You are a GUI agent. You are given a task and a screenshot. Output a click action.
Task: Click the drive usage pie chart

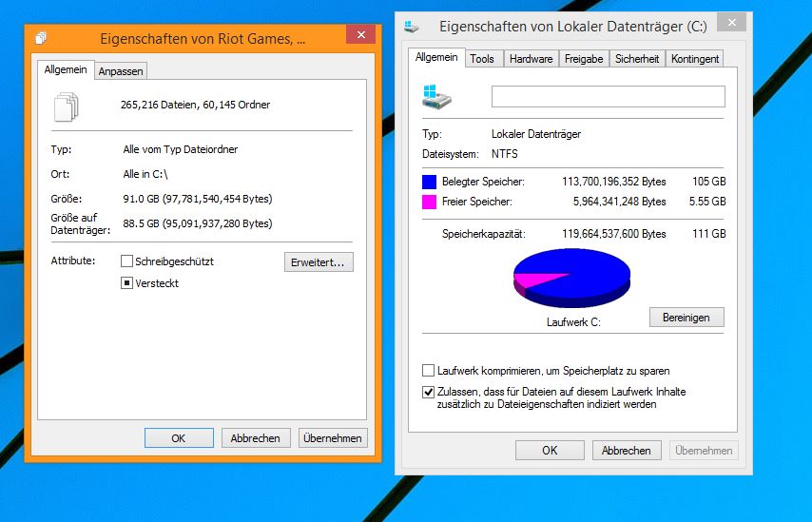(x=571, y=278)
